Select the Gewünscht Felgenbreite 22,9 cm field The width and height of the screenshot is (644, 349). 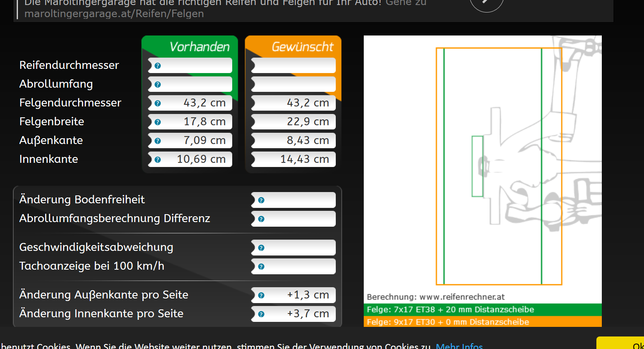(294, 122)
